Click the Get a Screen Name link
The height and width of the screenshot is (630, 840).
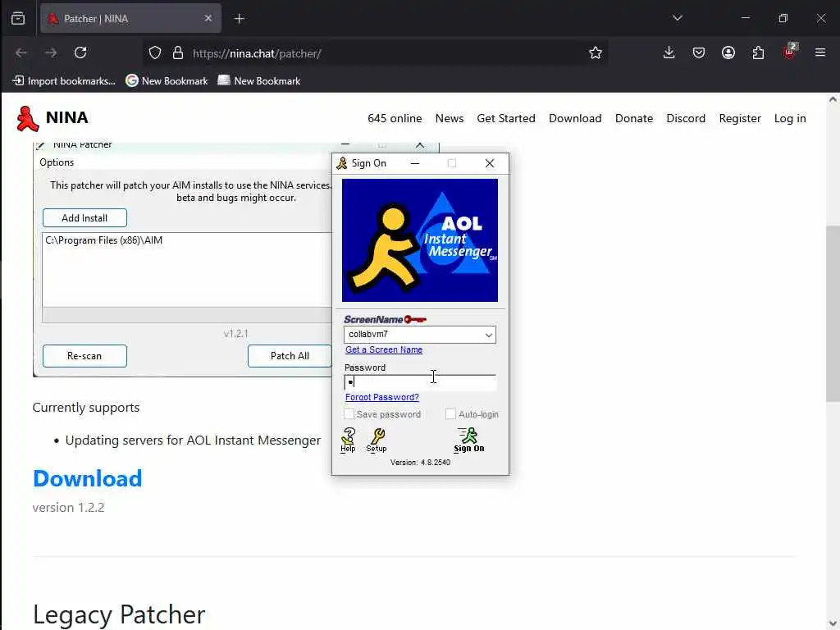click(x=384, y=349)
